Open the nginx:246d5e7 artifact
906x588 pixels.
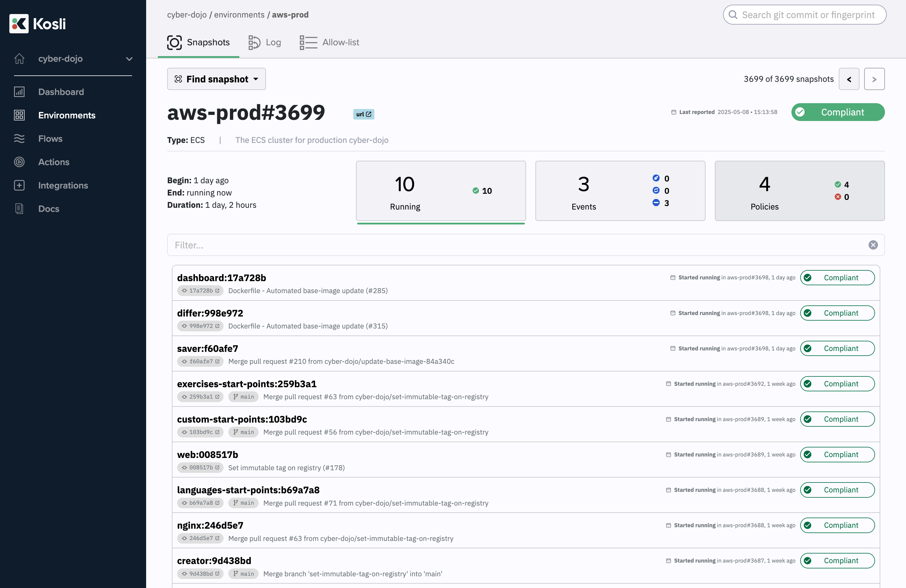pos(210,525)
